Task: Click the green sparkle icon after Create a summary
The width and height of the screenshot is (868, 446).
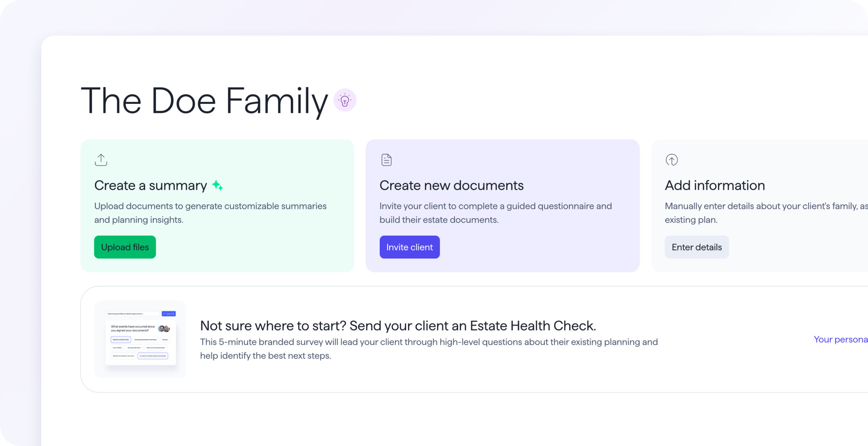Action: [217, 185]
